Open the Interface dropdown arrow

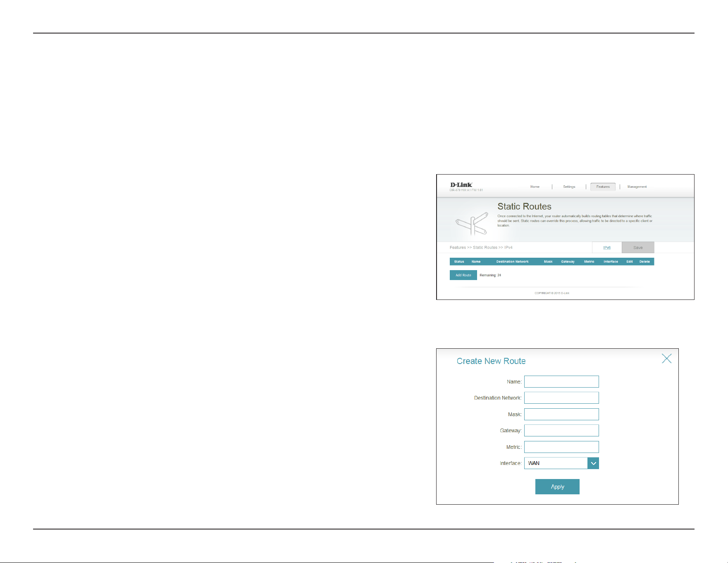(x=593, y=463)
